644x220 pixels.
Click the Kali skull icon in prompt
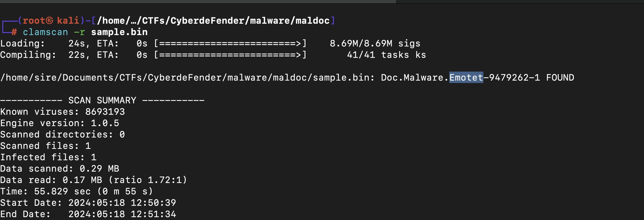point(50,20)
